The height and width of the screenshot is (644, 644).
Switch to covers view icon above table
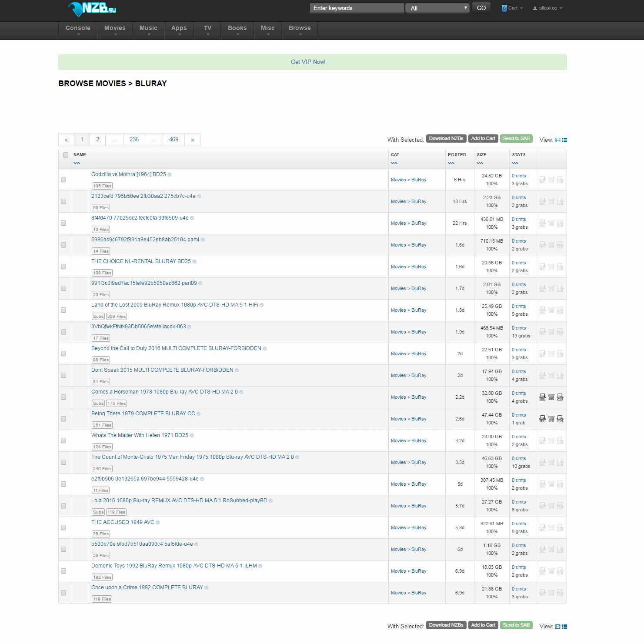tap(558, 140)
